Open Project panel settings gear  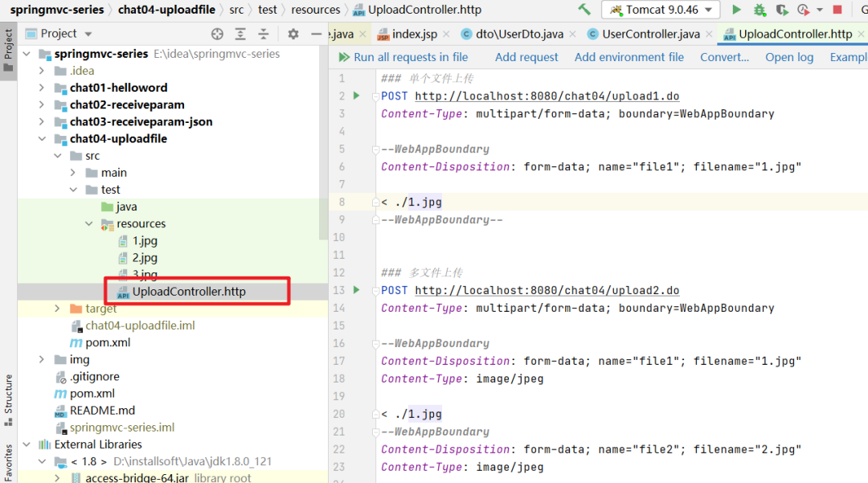point(293,34)
